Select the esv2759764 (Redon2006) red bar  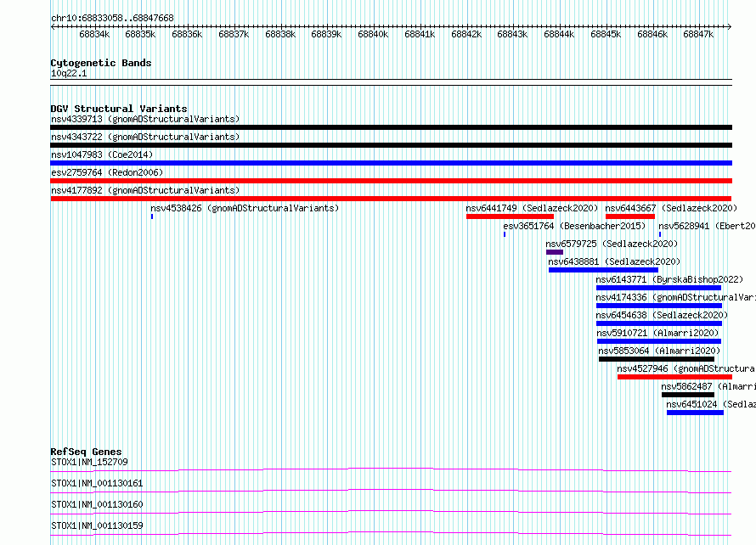coord(391,181)
